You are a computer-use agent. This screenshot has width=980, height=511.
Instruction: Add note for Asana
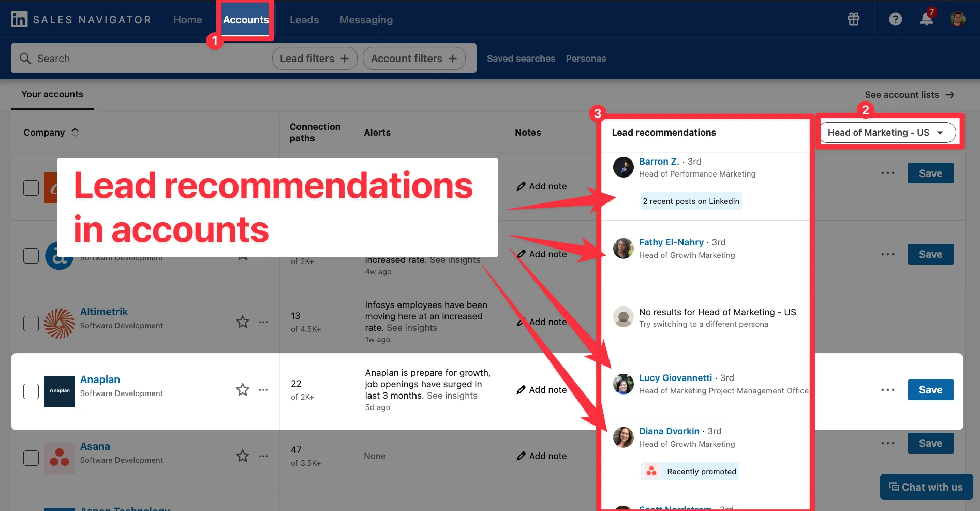(x=542, y=456)
